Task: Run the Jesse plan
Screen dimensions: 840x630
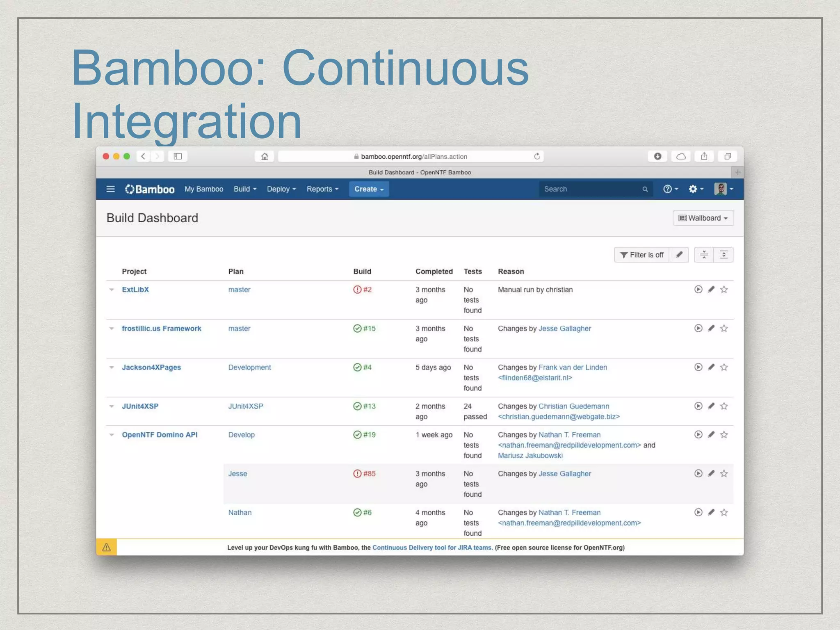Action: (x=698, y=473)
